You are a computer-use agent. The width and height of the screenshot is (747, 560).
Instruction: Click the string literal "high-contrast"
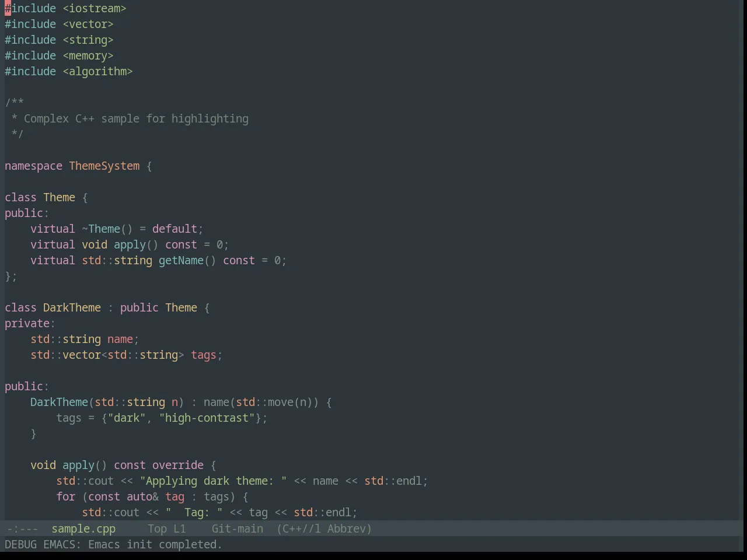207,418
